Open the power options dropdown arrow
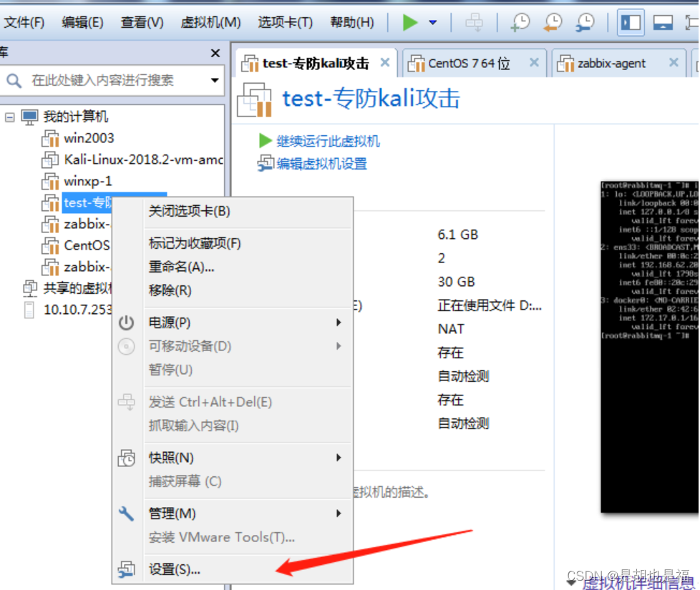 [432, 22]
